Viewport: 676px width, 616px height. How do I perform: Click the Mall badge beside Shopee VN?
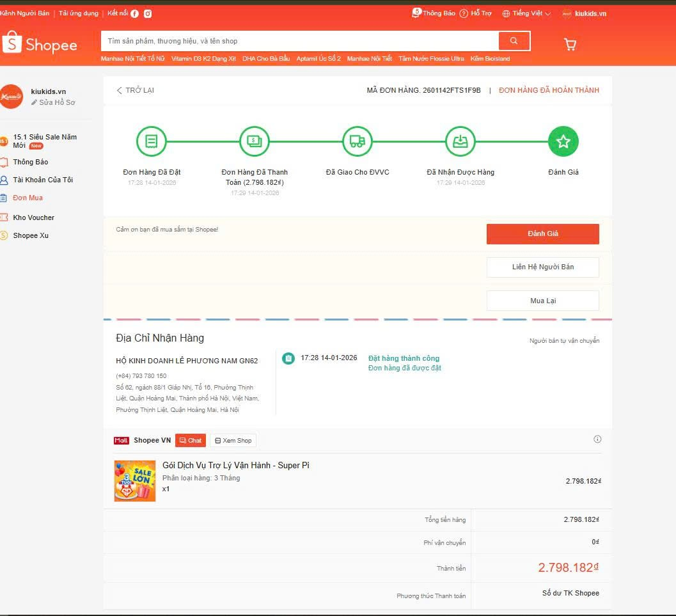[x=121, y=441]
